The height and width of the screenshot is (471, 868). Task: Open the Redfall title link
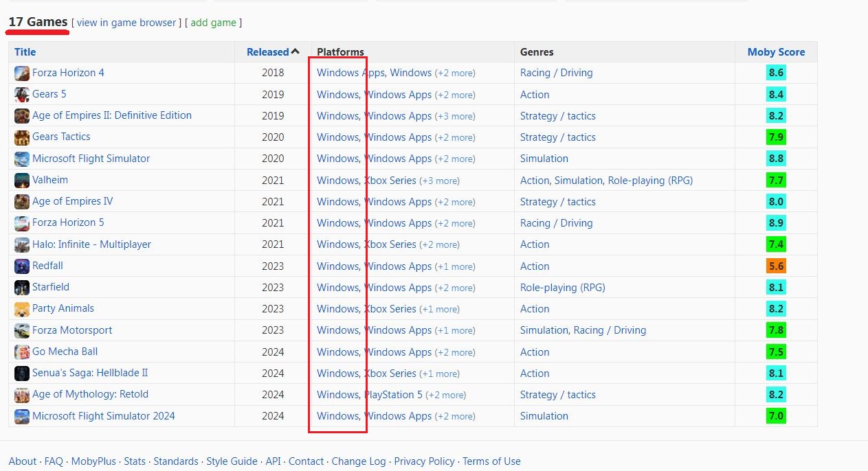click(x=47, y=266)
